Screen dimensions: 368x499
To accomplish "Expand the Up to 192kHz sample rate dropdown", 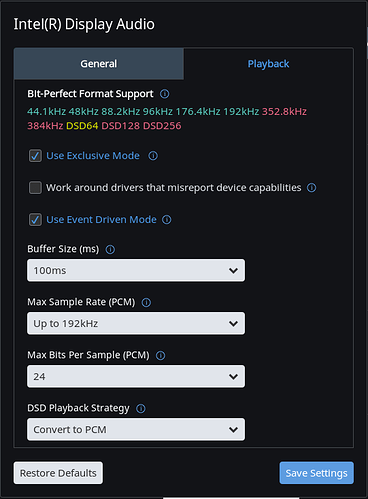I will pyautogui.click(x=136, y=323).
